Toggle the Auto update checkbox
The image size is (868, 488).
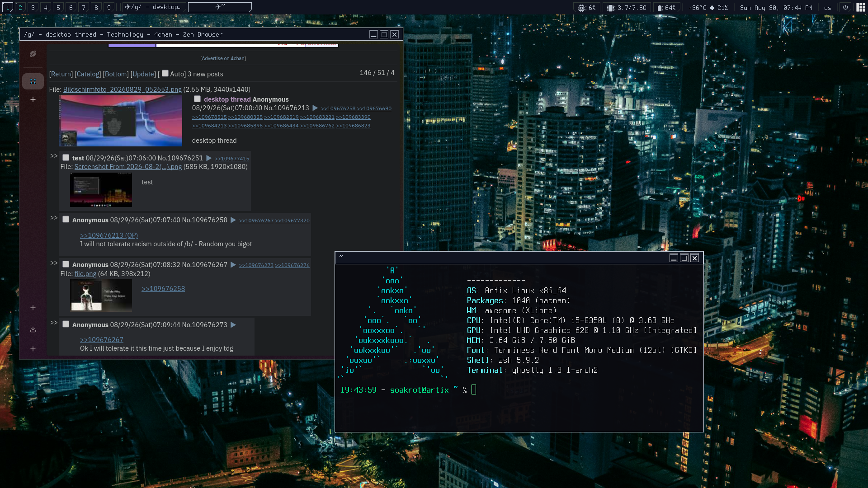(165, 73)
